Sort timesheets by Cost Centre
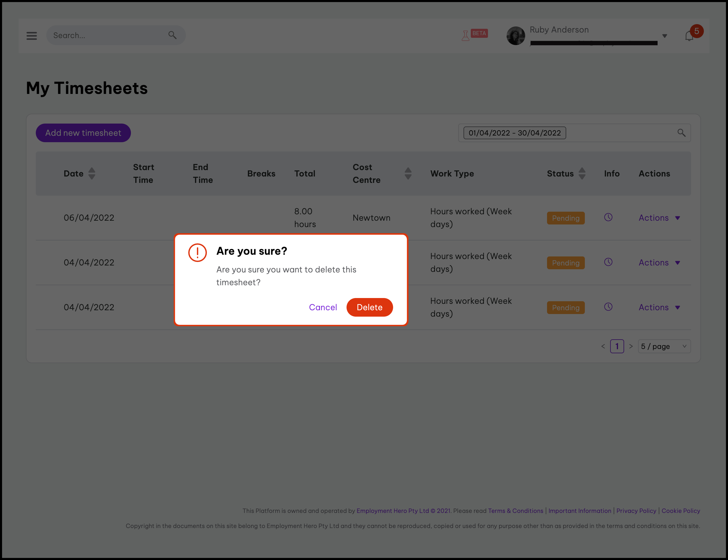This screenshot has width=728, height=560. click(408, 174)
